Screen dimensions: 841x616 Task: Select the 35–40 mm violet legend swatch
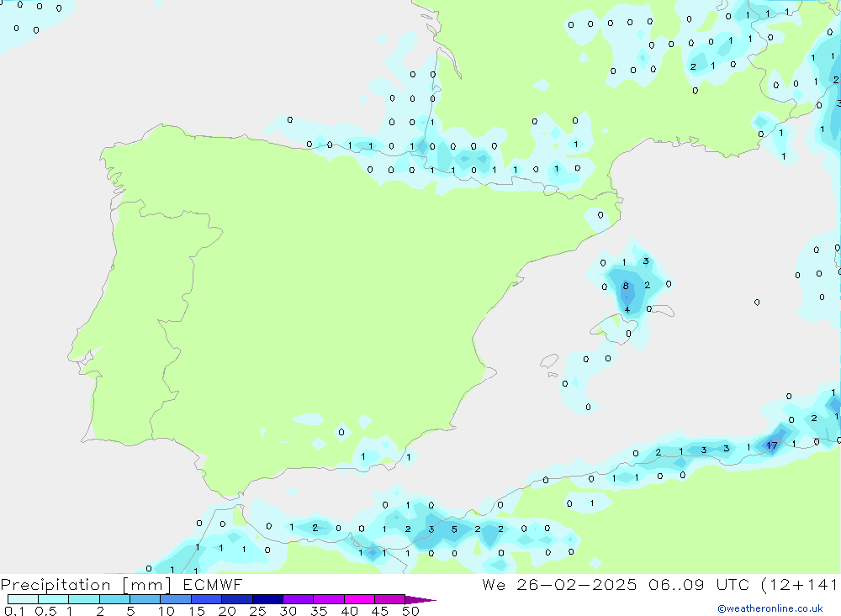[x=329, y=599]
